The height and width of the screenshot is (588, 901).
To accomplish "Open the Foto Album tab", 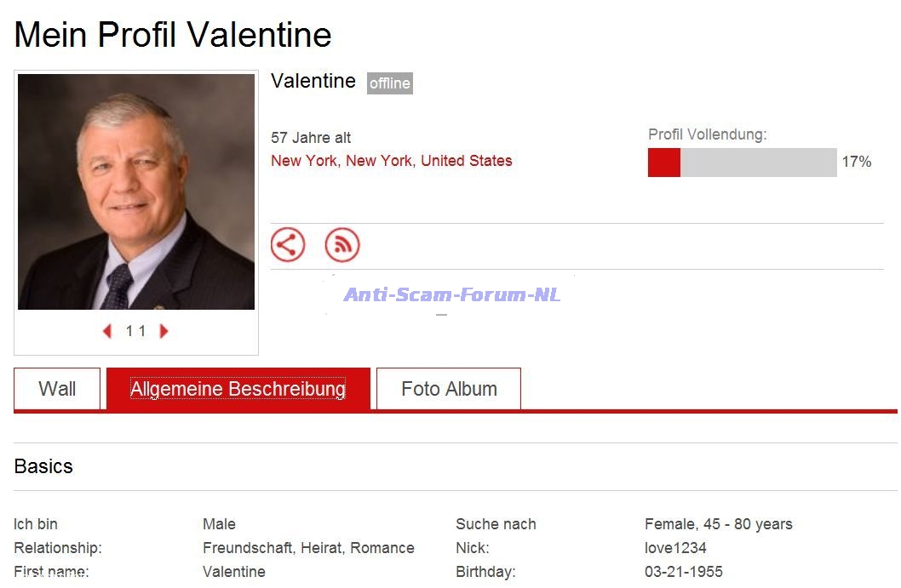I will (x=449, y=389).
